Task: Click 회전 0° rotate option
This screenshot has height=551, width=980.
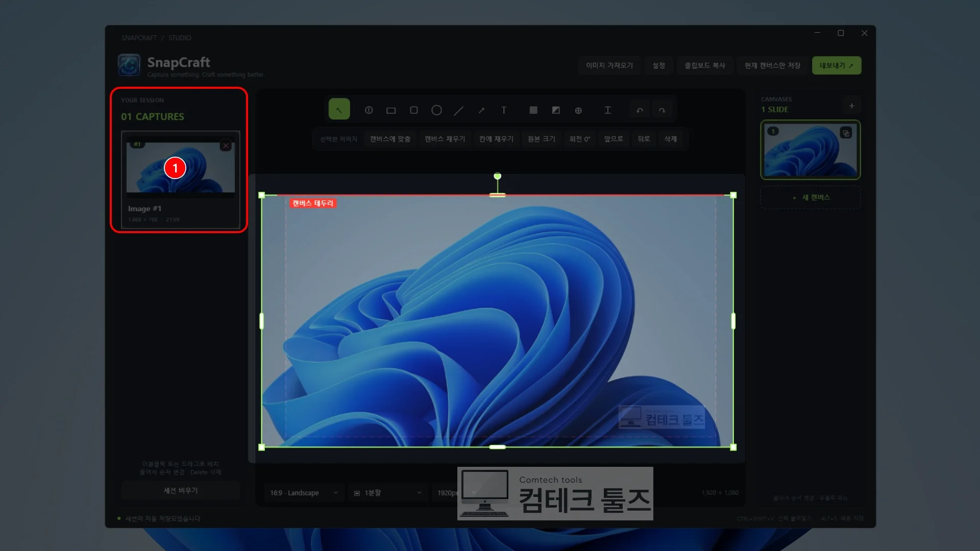Action: click(x=579, y=139)
